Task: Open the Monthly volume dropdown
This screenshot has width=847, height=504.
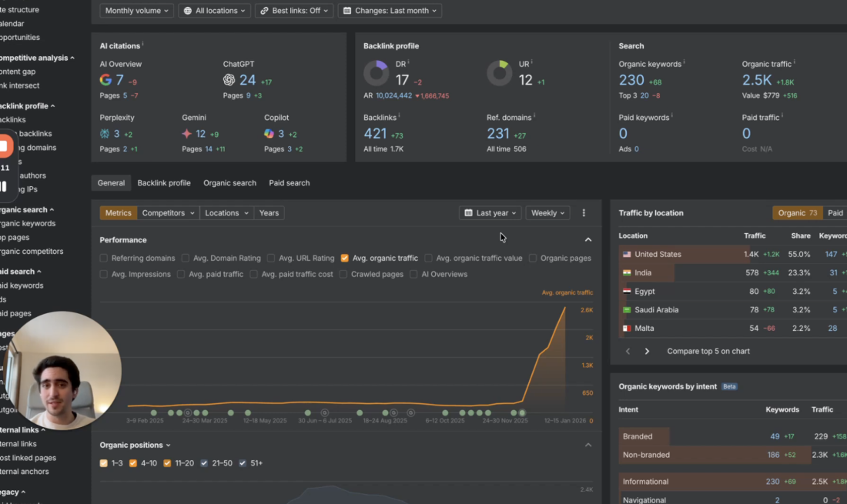Action: click(x=137, y=11)
